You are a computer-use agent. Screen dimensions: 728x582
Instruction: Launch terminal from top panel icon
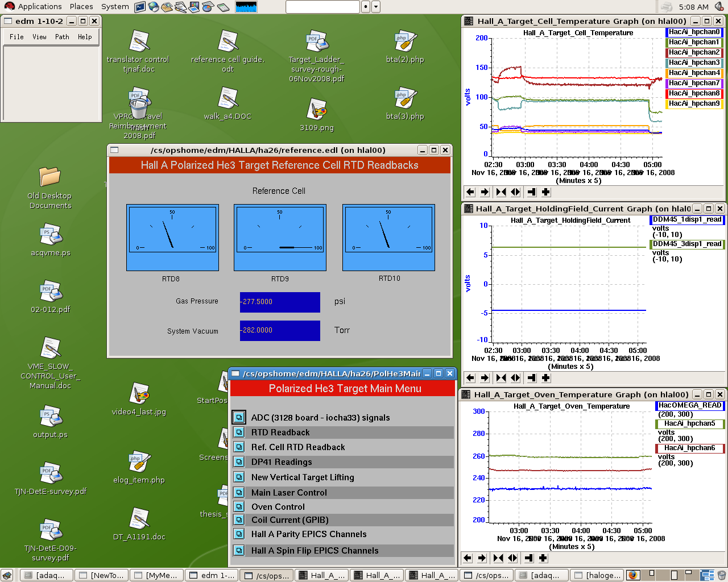140,7
